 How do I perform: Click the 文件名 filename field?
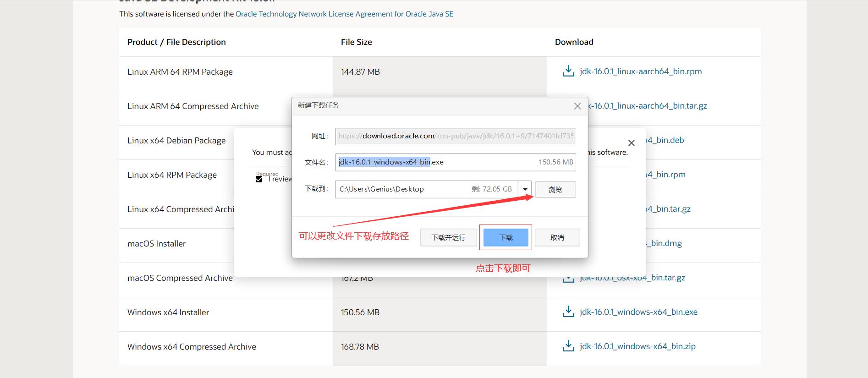(456, 162)
